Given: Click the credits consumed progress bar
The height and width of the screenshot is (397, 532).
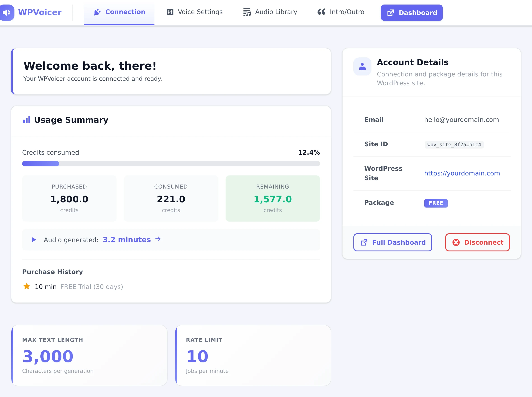Looking at the screenshot, I should click(x=171, y=164).
